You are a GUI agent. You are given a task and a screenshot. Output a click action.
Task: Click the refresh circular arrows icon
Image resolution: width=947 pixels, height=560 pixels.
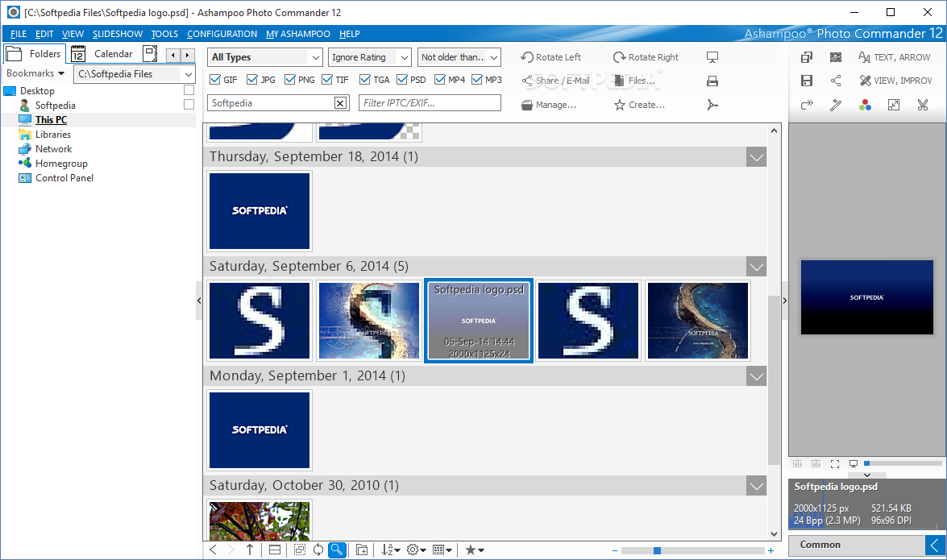click(x=318, y=550)
